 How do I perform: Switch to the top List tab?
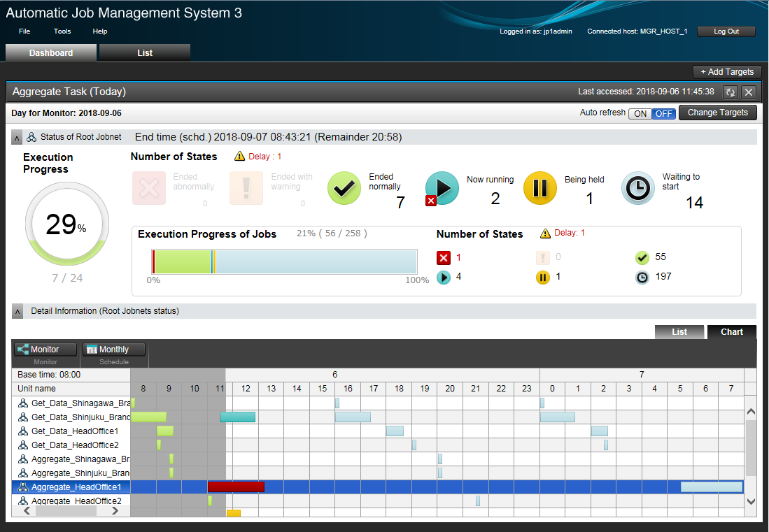(x=145, y=53)
